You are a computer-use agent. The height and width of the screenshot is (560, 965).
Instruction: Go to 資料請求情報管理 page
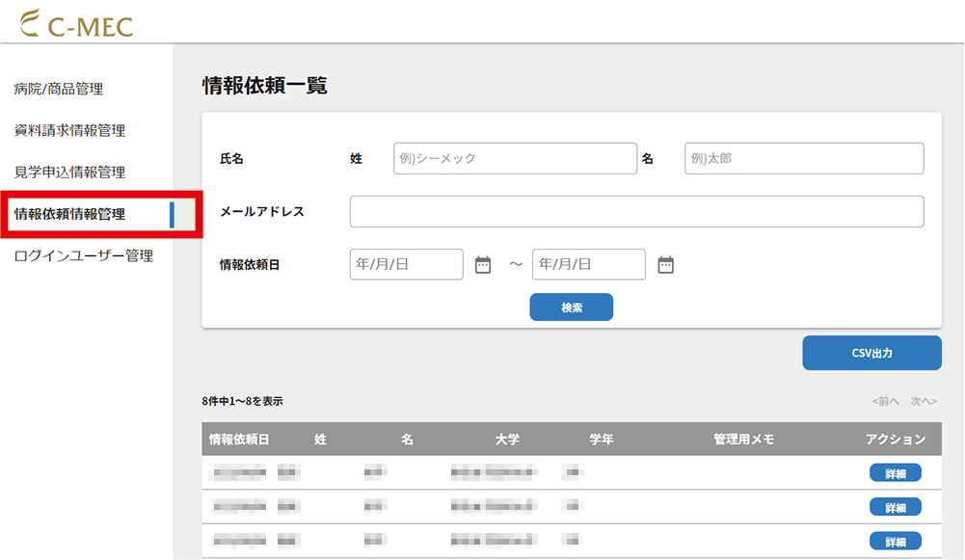click(x=69, y=130)
